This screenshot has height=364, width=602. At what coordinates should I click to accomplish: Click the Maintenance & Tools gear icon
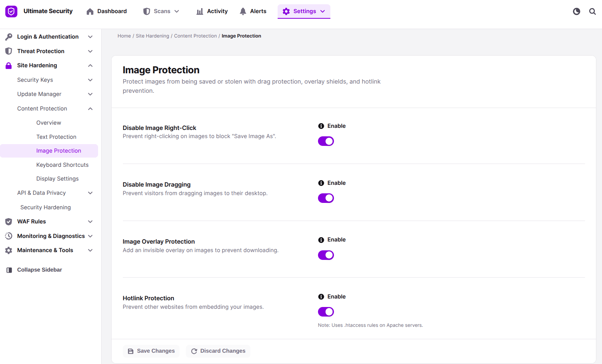point(9,250)
